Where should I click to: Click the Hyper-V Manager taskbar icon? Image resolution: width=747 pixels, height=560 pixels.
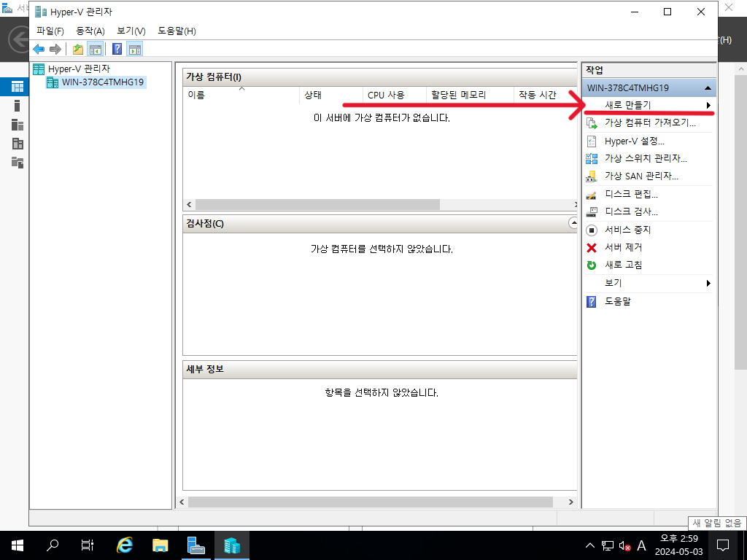pyautogui.click(x=231, y=545)
